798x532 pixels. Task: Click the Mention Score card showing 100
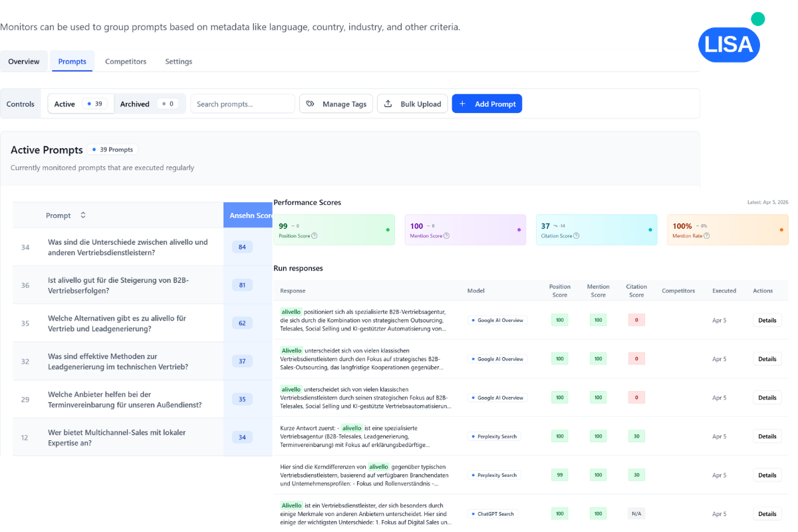click(x=465, y=229)
